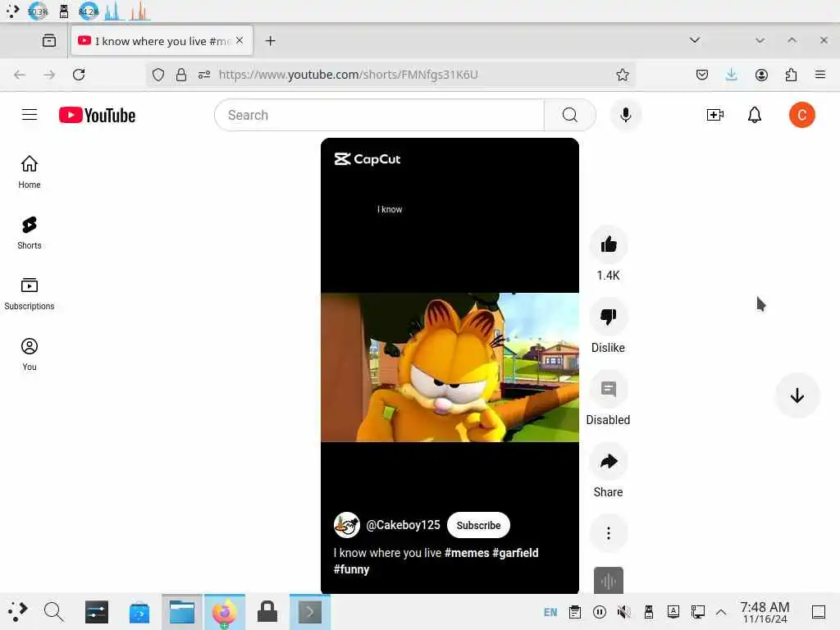Subscribe to @Cakeboy125
The width and height of the screenshot is (840, 630).
pyautogui.click(x=478, y=526)
